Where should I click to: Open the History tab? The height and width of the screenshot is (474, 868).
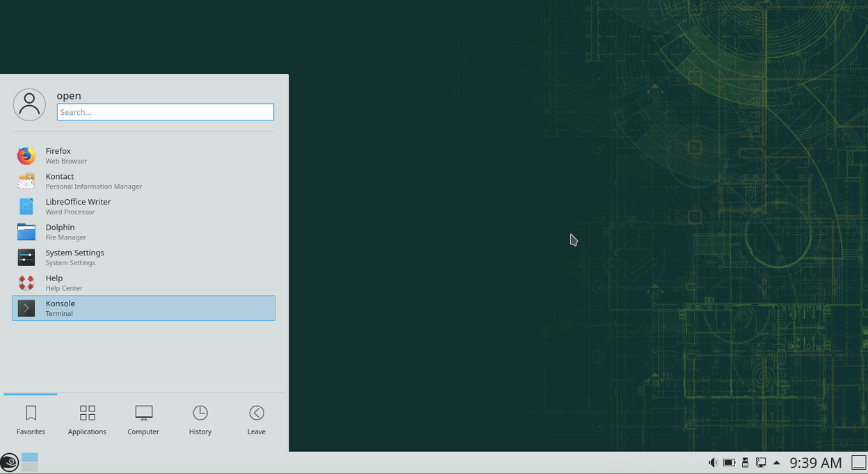click(200, 420)
